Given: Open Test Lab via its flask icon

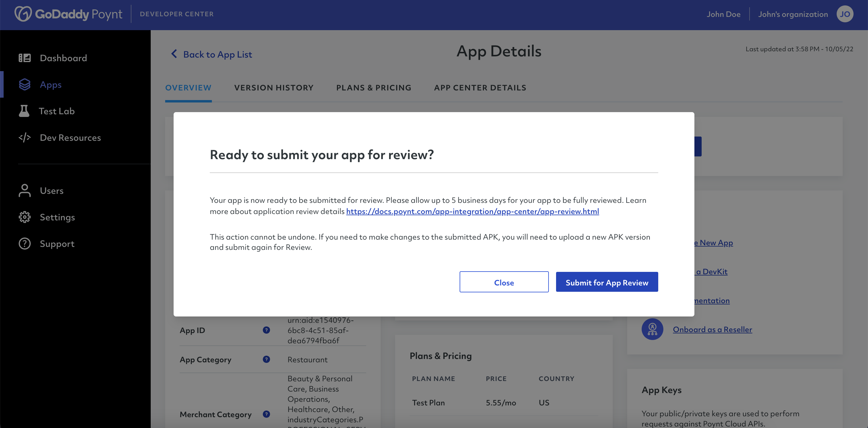Looking at the screenshot, I should point(25,111).
